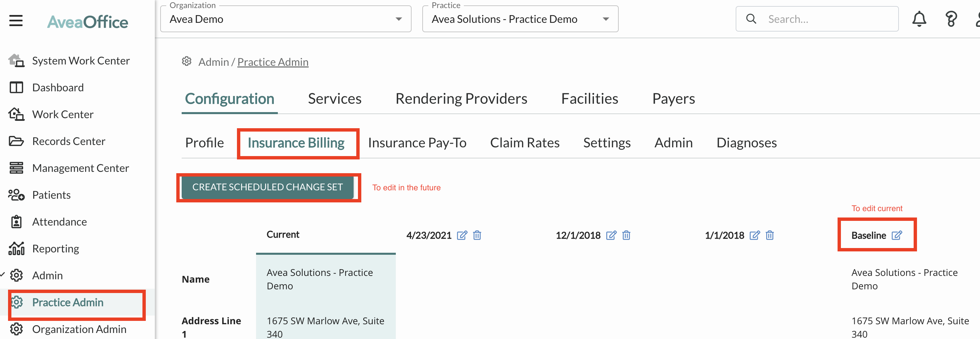Edit the 12/1/2018 change set

pos(611,235)
